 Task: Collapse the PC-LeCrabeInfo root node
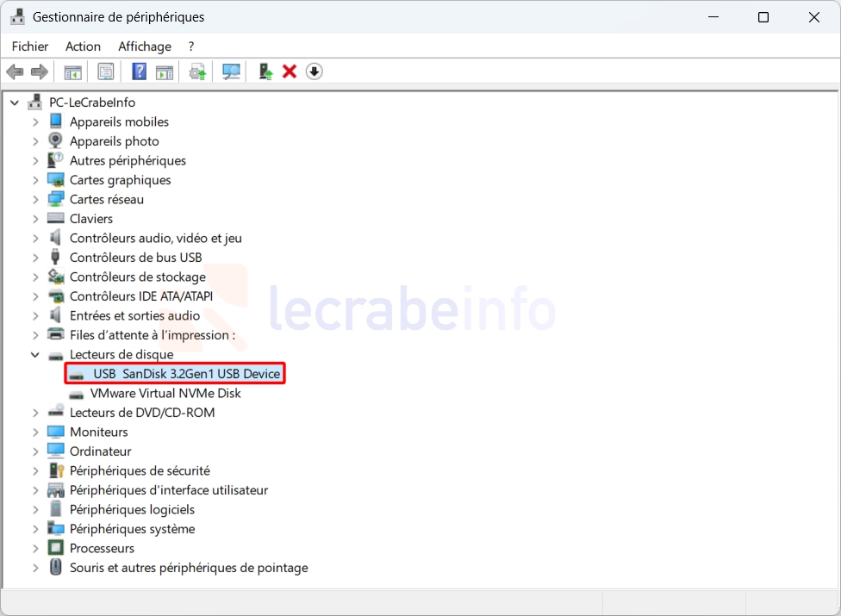[15, 103]
